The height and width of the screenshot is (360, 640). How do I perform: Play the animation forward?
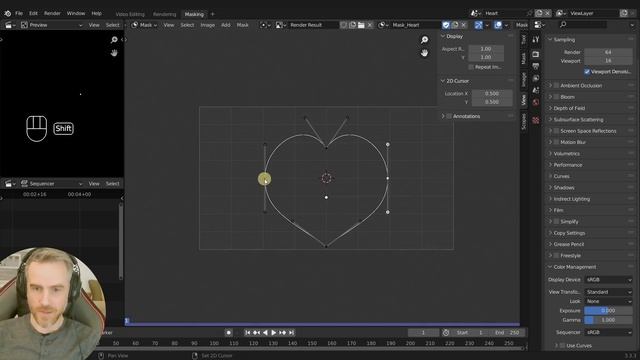coord(274,333)
